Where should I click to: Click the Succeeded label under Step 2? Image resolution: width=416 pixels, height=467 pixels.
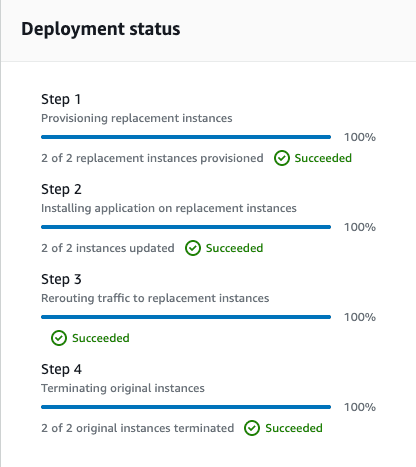coord(234,248)
